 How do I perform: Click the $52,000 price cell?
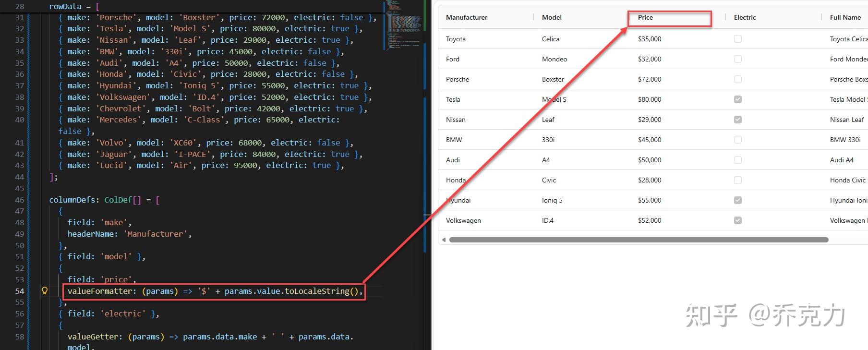pyautogui.click(x=650, y=220)
